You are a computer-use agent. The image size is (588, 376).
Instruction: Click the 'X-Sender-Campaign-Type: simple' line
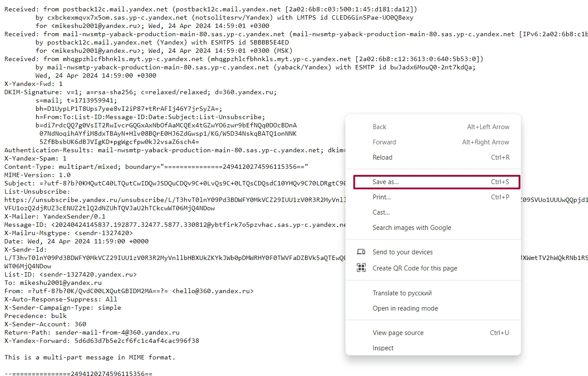(x=63, y=308)
